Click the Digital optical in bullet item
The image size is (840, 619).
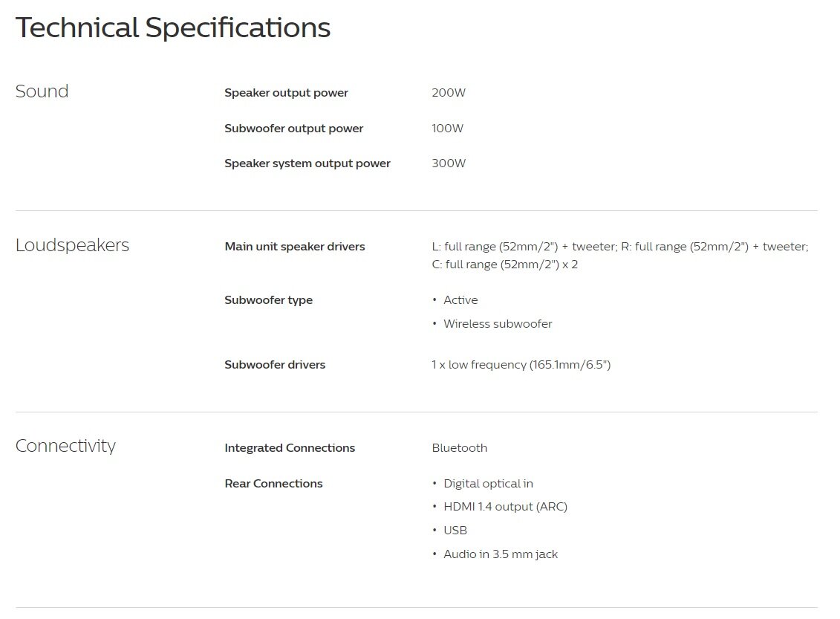point(488,484)
